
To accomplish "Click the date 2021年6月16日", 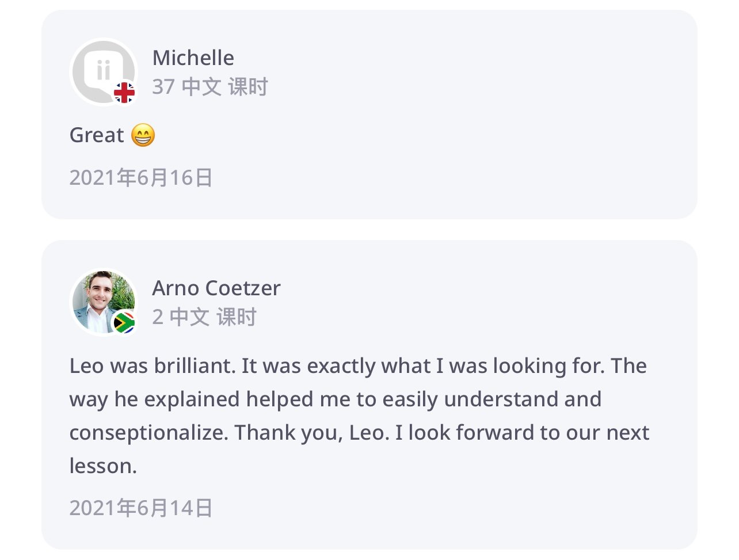I will coord(141,178).
